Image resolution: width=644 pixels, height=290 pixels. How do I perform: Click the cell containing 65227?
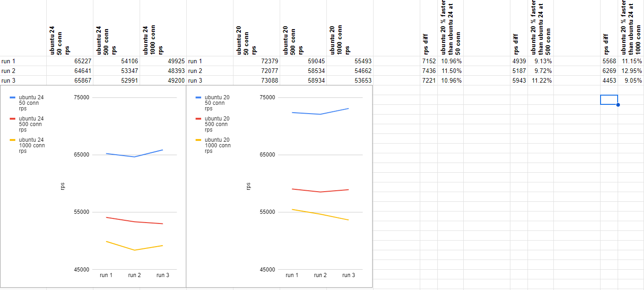(x=70, y=61)
